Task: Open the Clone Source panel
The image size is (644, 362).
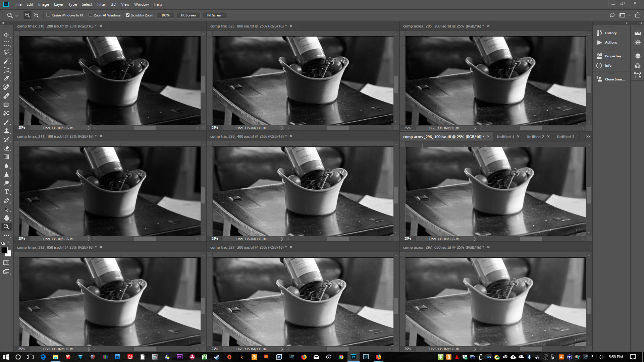Action: point(614,79)
